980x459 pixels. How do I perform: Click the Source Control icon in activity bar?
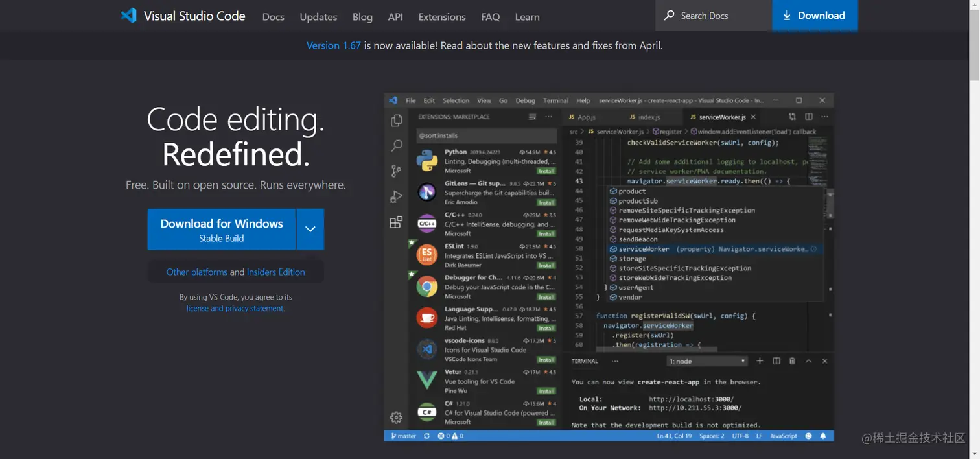tap(397, 171)
